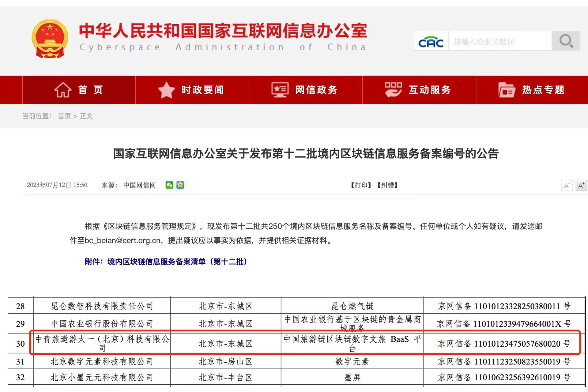The image size is (588, 392).
Task: Select cell 中国农业银行股份有限公司
Action: [x=102, y=324]
